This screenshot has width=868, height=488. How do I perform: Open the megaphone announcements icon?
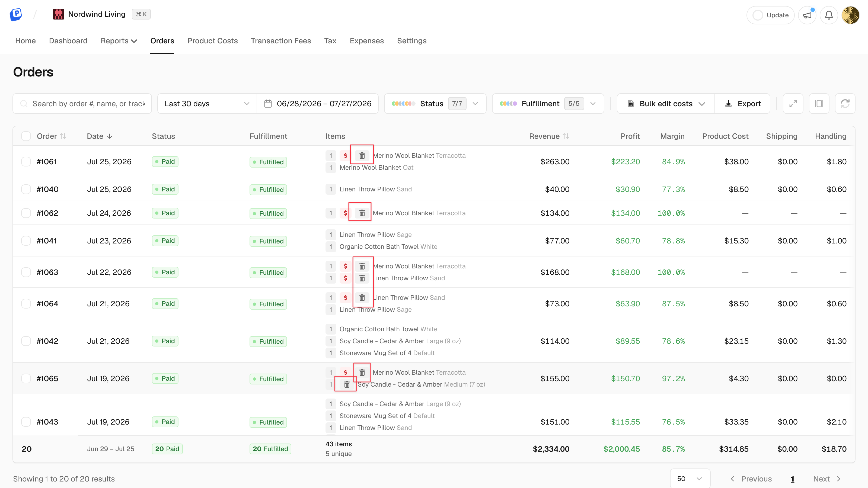tap(807, 15)
